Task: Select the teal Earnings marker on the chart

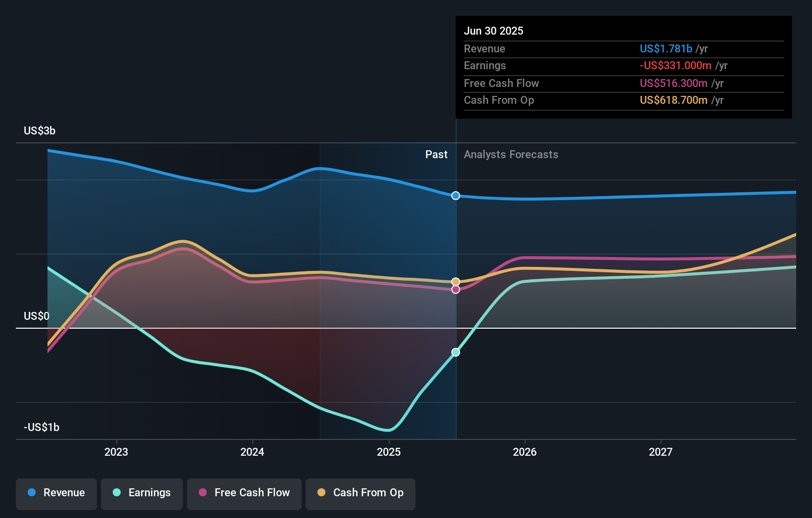Action: pyautogui.click(x=455, y=352)
